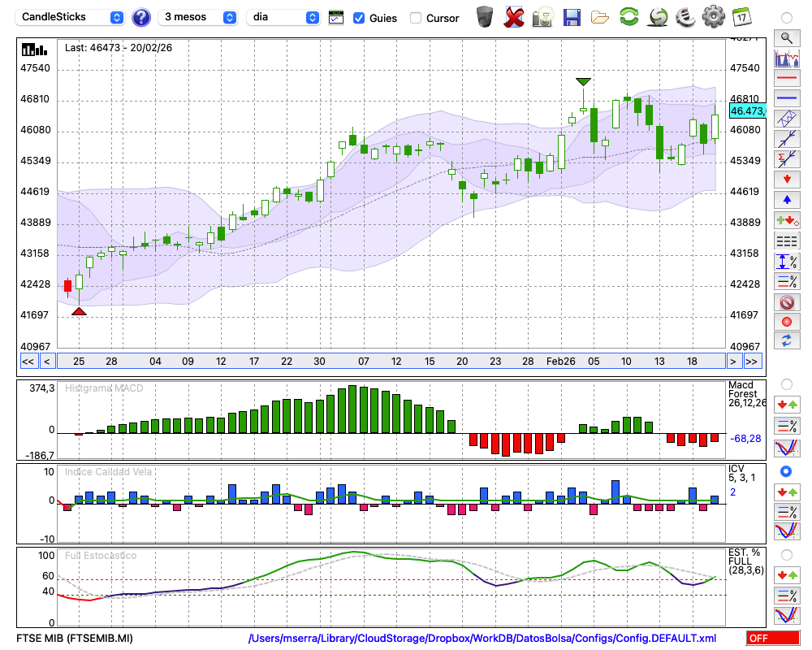Select the radio button beside EST. % FULL
This screenshot has width=812, height=650.
[786, 555]
